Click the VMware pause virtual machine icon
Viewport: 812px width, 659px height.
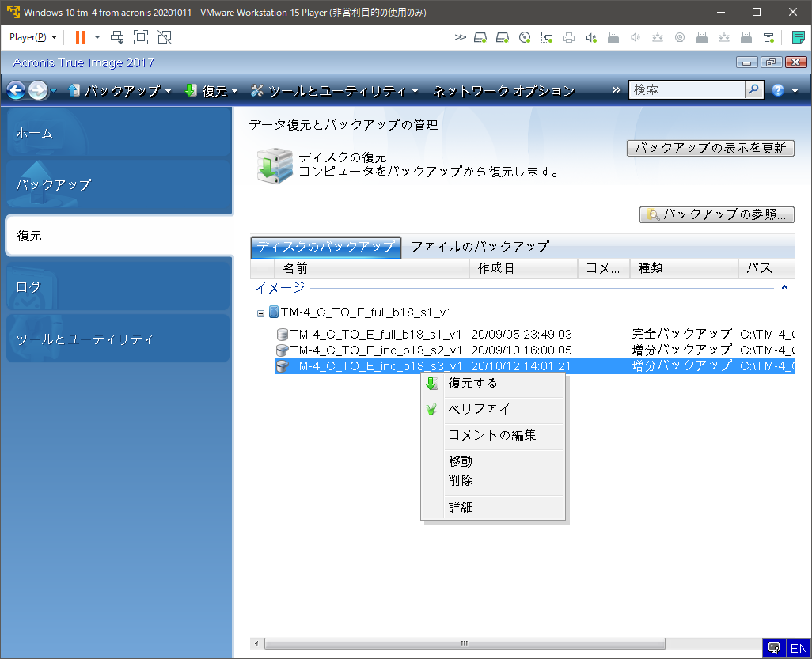tap(80, 37)
